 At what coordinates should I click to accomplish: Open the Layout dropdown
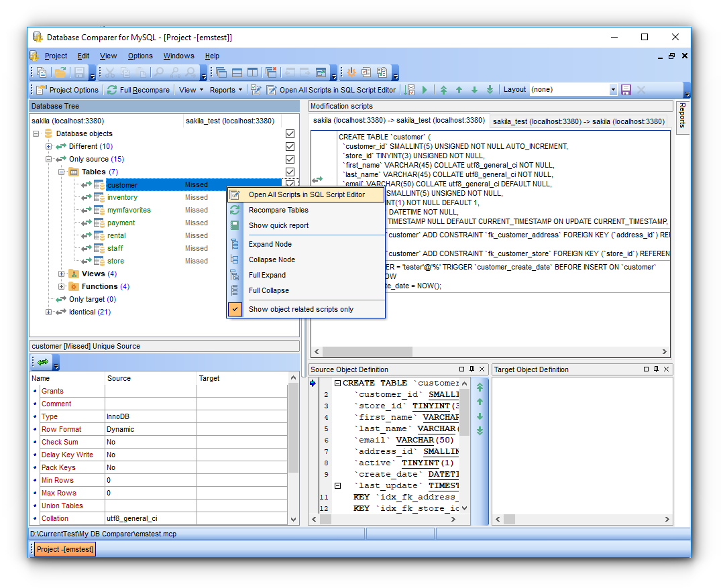pos(613,90)
